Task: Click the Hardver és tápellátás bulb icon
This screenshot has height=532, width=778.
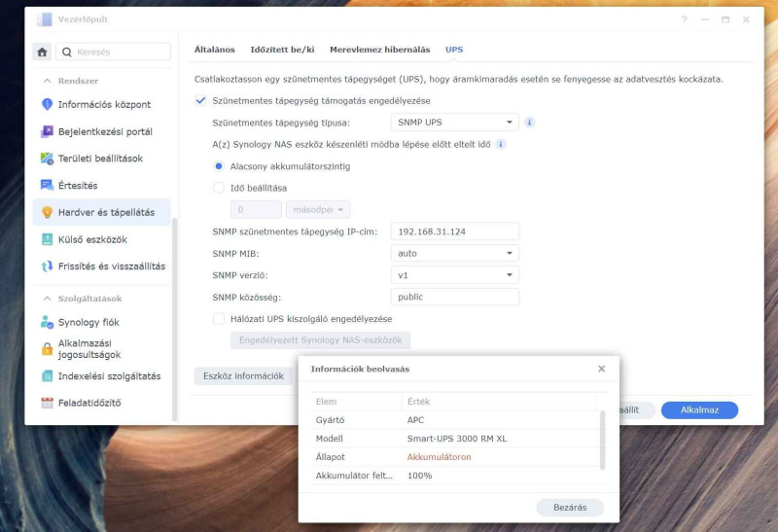Action: [x=47, y=212]
